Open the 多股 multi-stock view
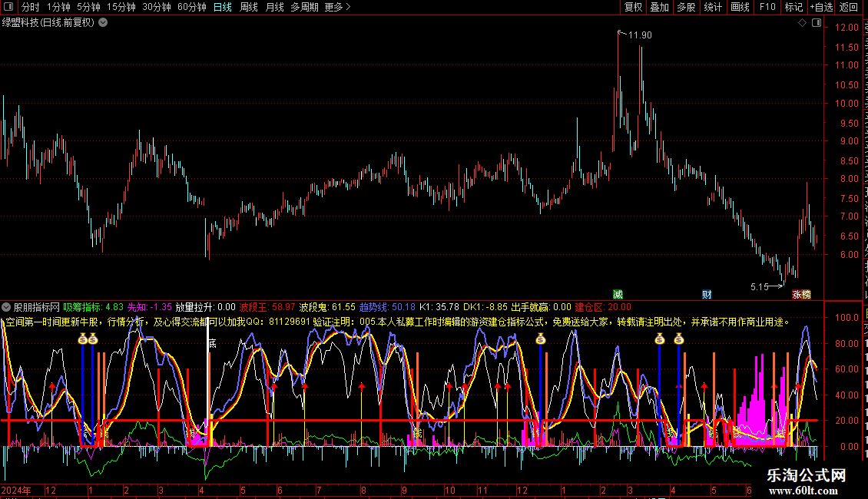 pos(687,7)
